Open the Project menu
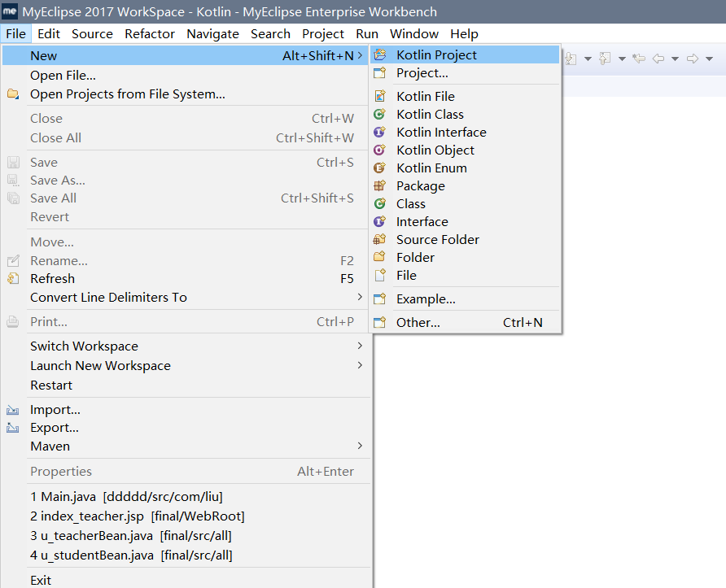Screen dimensions: 726x588 pos(323,34)
